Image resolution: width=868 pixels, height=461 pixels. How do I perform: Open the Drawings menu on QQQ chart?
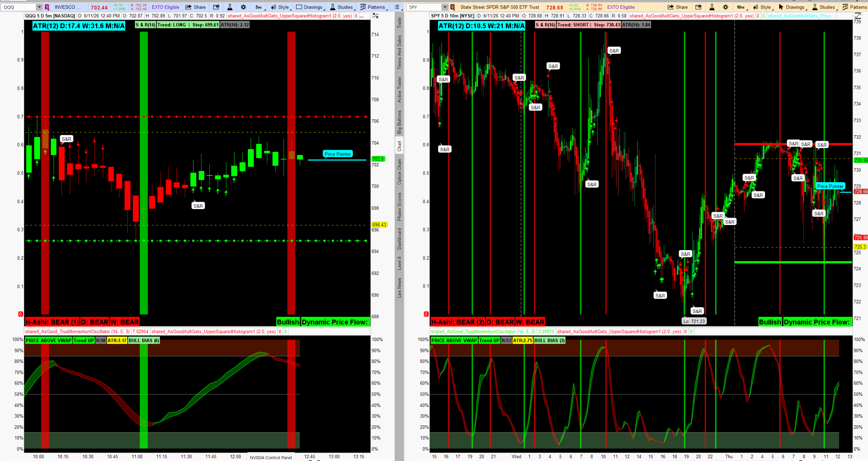pos(310,7)
